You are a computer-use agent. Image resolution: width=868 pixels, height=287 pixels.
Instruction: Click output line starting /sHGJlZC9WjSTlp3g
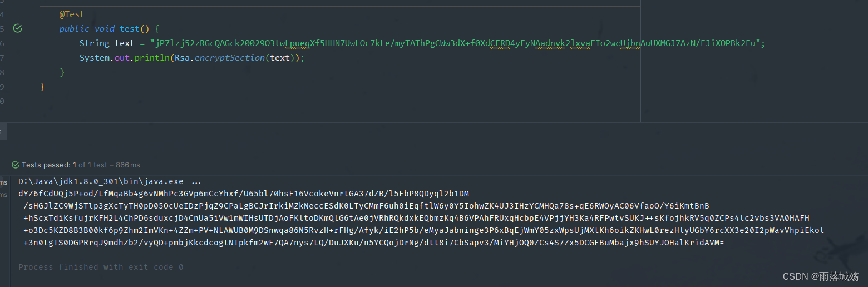(x=366, y=206)
